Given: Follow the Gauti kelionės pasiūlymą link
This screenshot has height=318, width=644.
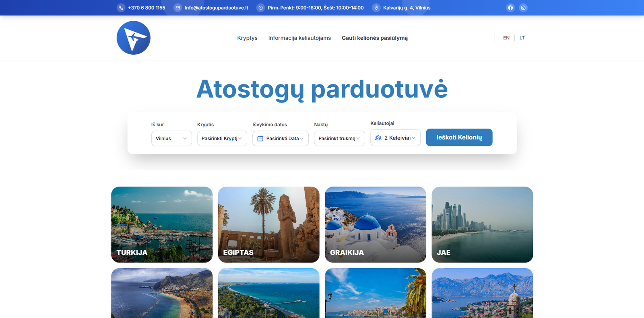Looking at the screenshot, I should click(374, 38).
